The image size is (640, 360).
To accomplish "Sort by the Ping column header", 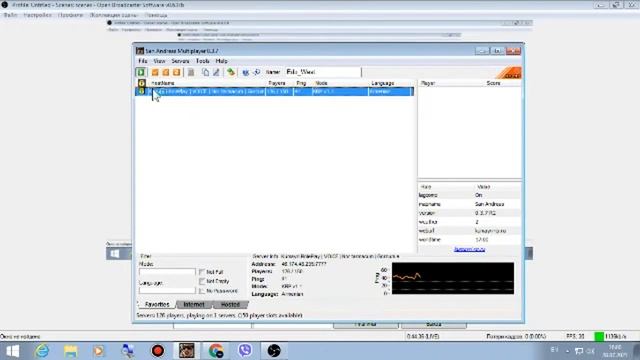I will point(302,83).
